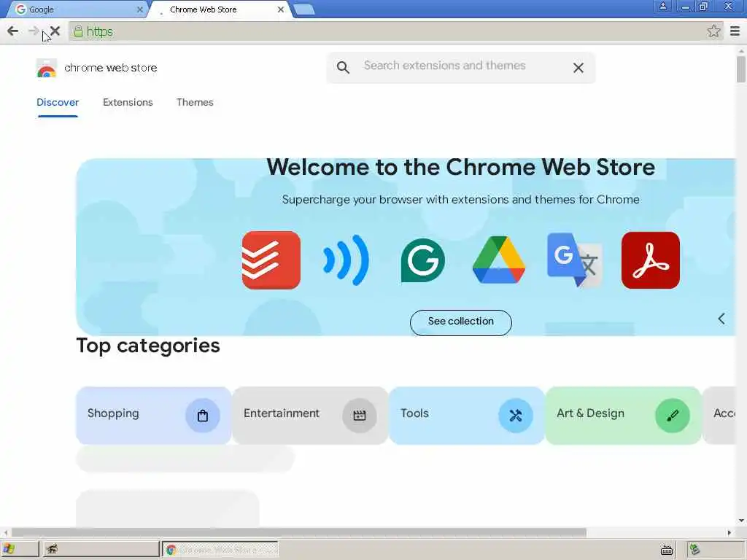Open the Art & Design category
This screenshot has width=747, height=560.
click(623, 415)
